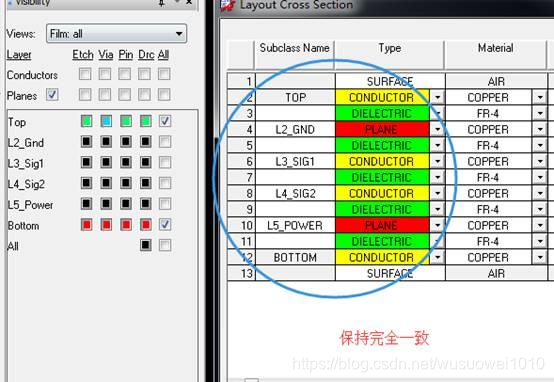This screenshot has height=382, width=554.
Task: Click the Layer column header link
Action: [x=19, y=55]
